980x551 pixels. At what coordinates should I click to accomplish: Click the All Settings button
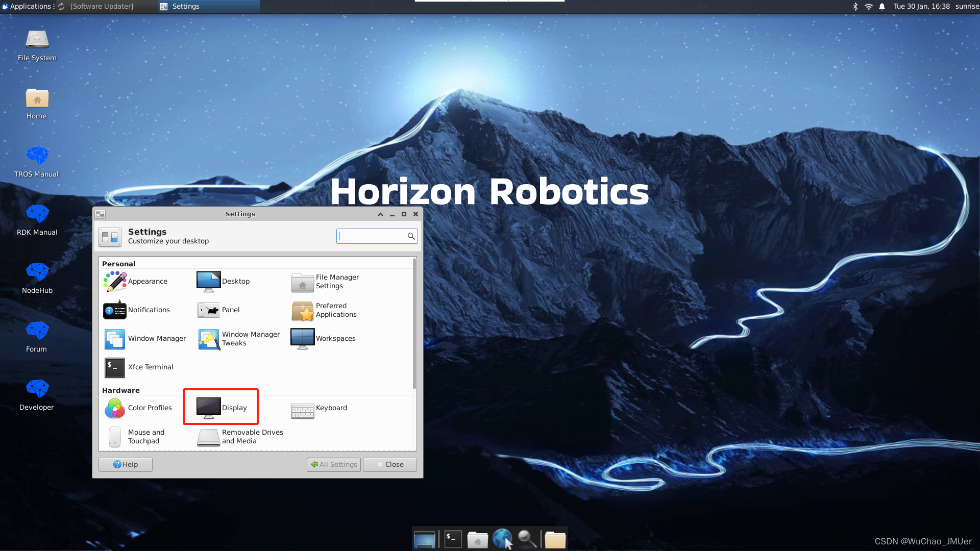pyautogui.click(x=334, y=464)
